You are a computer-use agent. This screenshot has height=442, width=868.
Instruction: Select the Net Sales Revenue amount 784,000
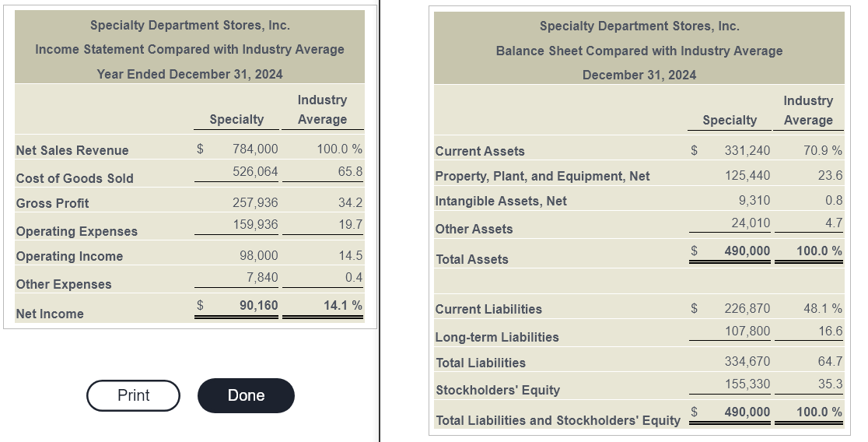coord(255,149)
